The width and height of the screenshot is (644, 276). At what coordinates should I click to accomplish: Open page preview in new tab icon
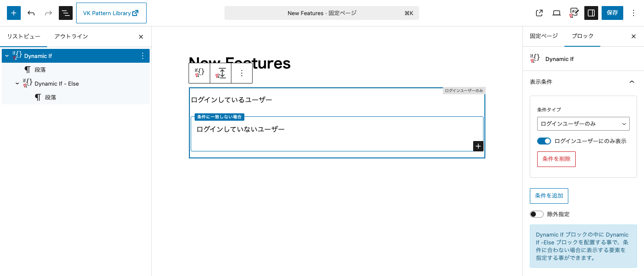[539, 13]
